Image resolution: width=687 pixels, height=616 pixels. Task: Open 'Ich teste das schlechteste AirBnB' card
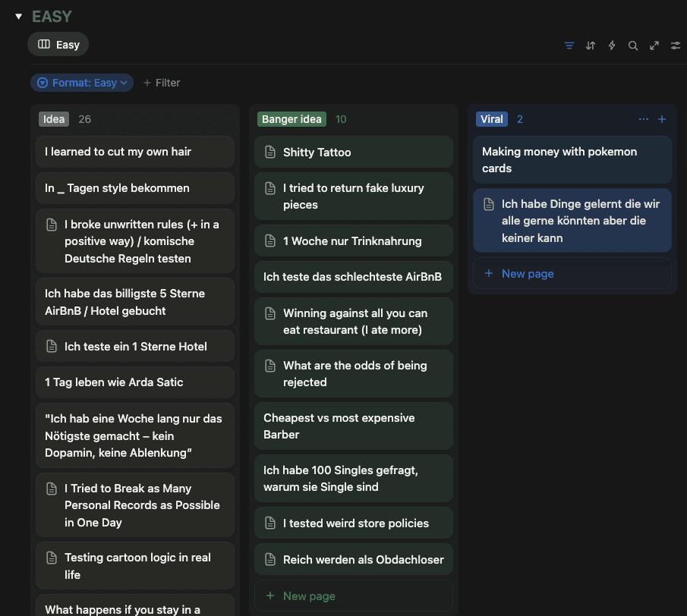(354, 277)
